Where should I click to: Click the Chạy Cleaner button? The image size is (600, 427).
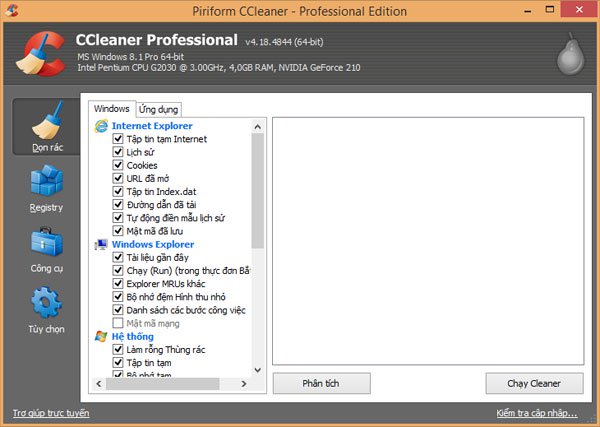tap(534, 383)
